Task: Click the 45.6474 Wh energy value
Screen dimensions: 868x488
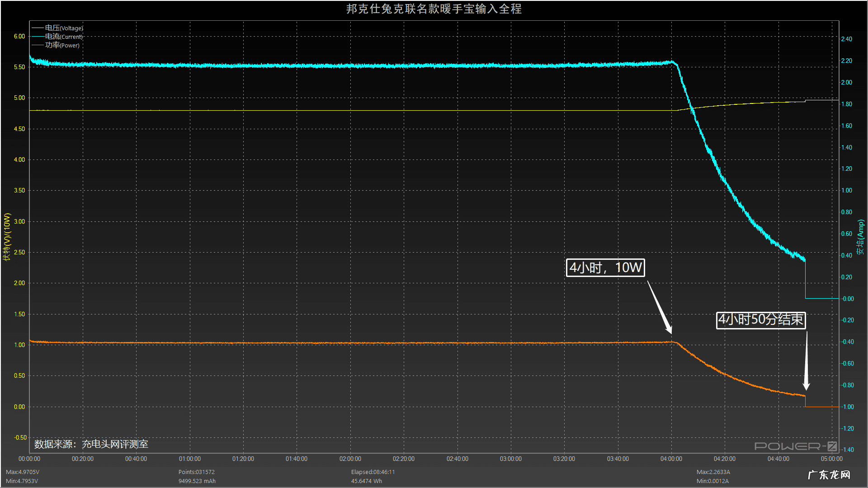Action: pos(366,481)
